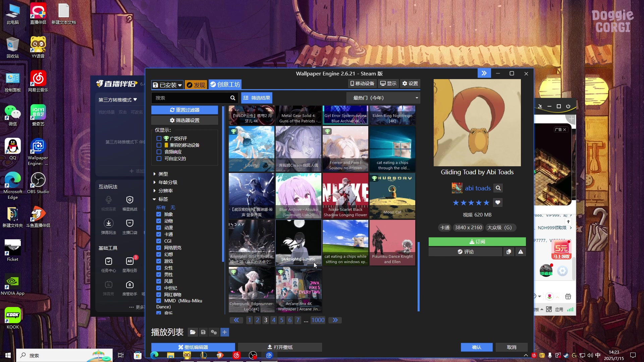The width and height of the screenshot is (644, 362).
Task: Uncheck the 动物 tag checkbox
Action: coord(159,221)
